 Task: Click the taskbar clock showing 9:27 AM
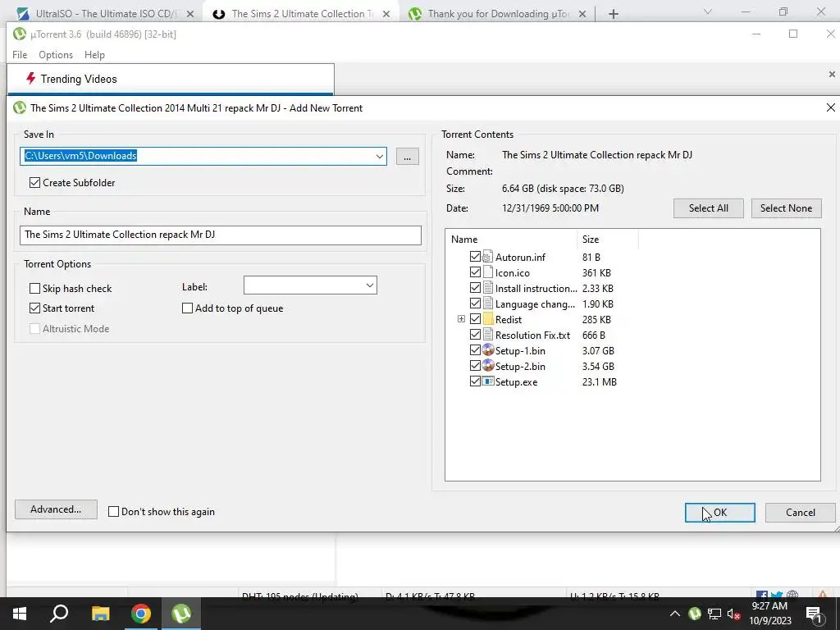[x=769, y=614]
